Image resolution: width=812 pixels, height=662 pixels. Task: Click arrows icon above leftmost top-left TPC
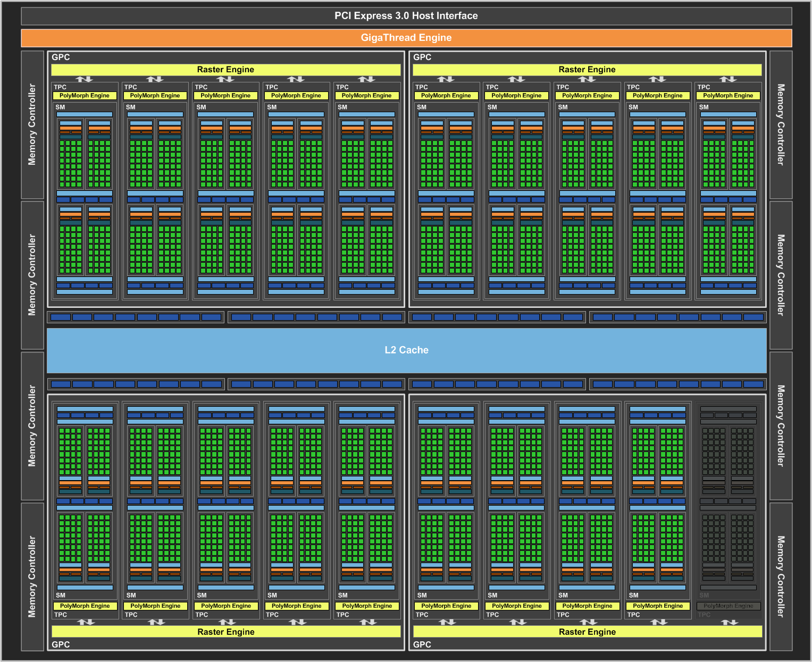(84, 79)
